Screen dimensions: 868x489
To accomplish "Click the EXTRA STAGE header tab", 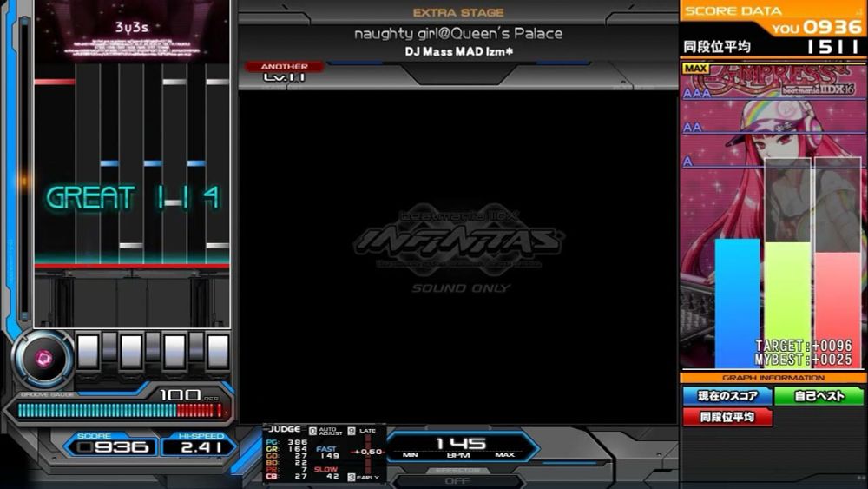I will coord(458,12).
